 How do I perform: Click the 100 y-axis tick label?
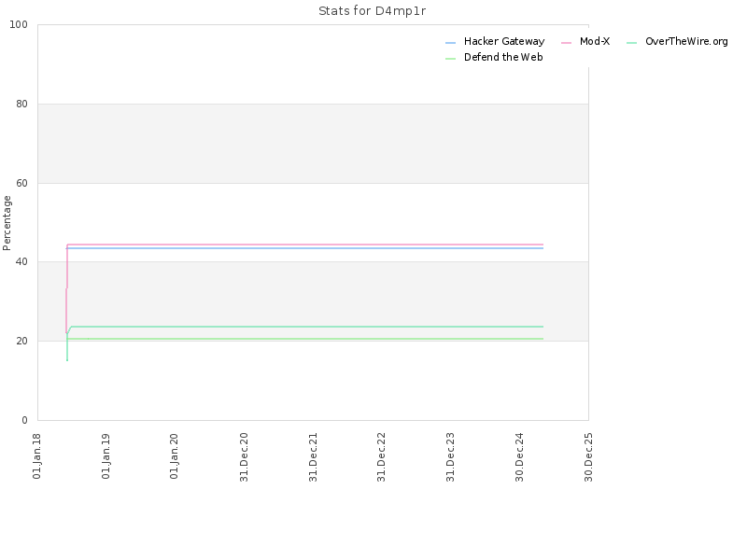pyautogui.click(x=19, y=25)
